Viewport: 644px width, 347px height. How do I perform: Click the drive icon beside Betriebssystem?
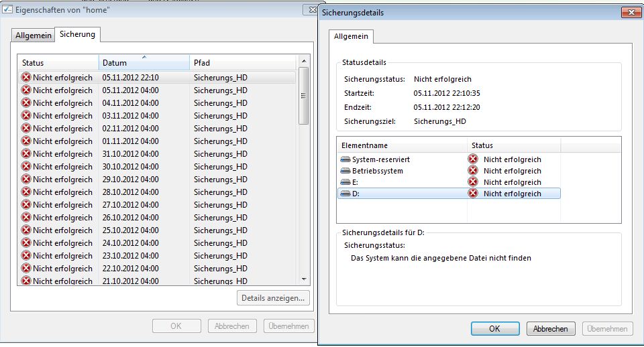(345, 171)
